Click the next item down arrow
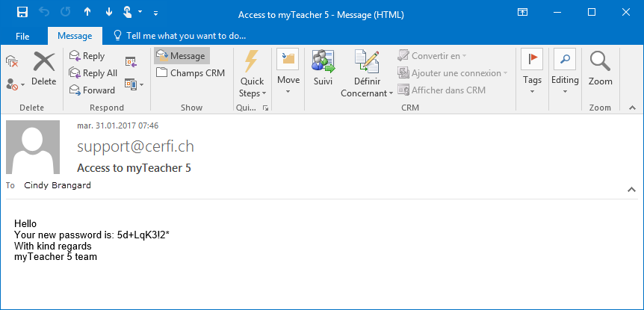Image resolution: width=644 pixels, height=310 pixels. point(109,13)
